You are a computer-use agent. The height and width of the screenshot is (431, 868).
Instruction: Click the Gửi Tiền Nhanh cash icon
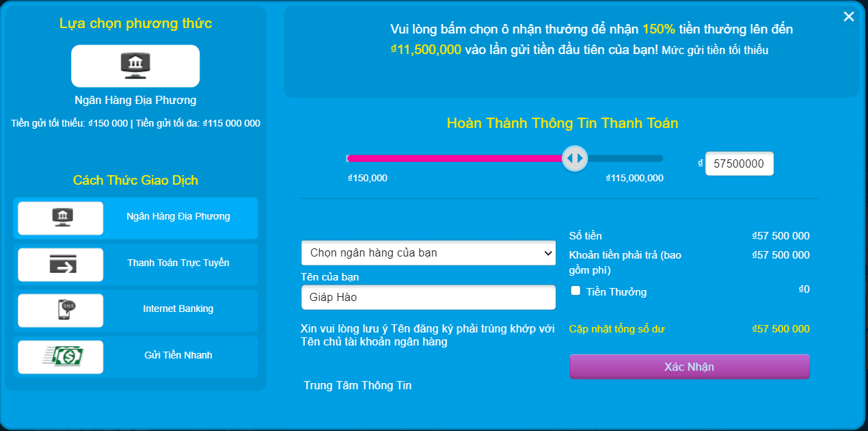(x=61, y=356)
